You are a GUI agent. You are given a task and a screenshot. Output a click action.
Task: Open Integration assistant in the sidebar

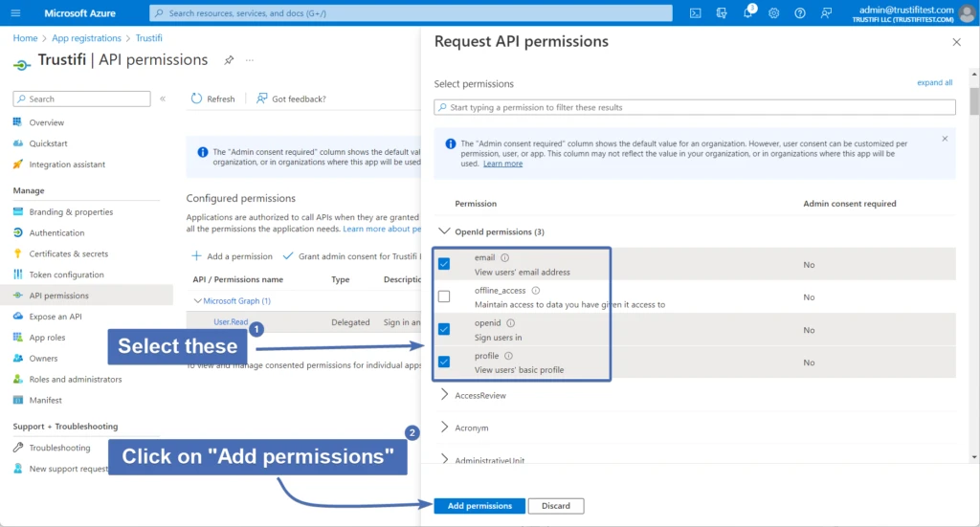[x=67, y=165]
